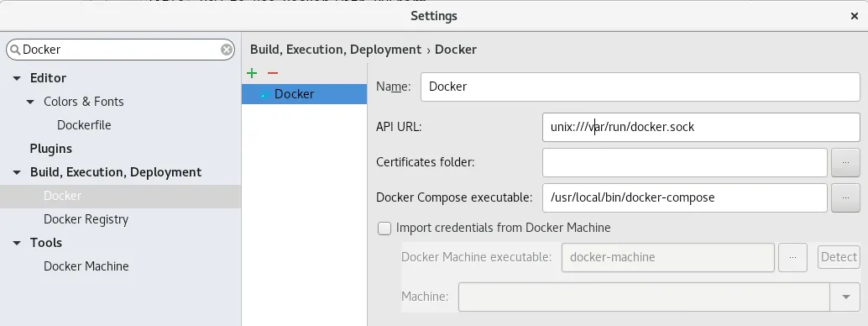
Task: Click the Name label
Action: tap(393, 87)
